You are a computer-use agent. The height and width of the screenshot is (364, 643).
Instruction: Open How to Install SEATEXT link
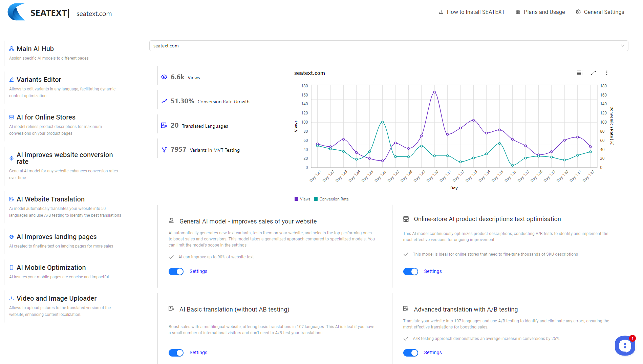pos(476,12)
